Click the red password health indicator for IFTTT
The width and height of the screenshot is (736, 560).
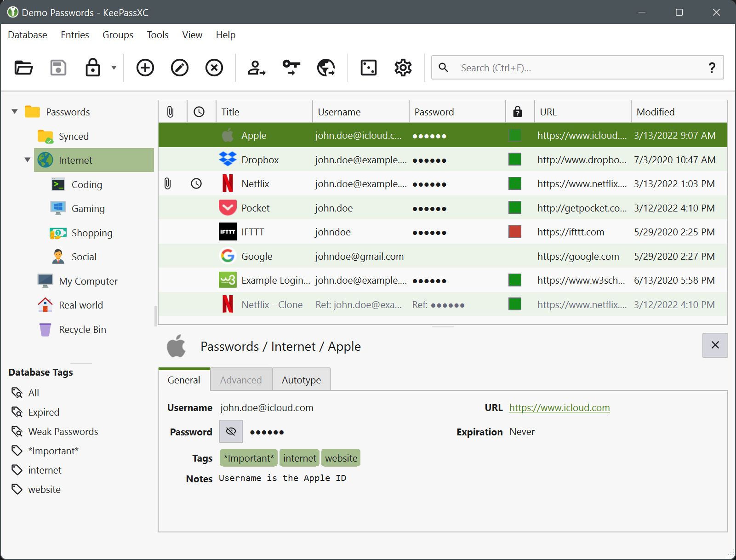[x=514, y=232]
